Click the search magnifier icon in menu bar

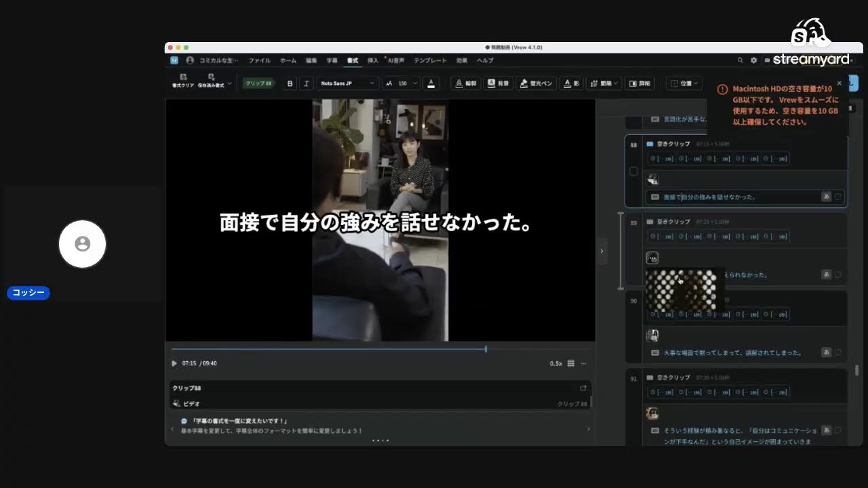coord(740,60)
